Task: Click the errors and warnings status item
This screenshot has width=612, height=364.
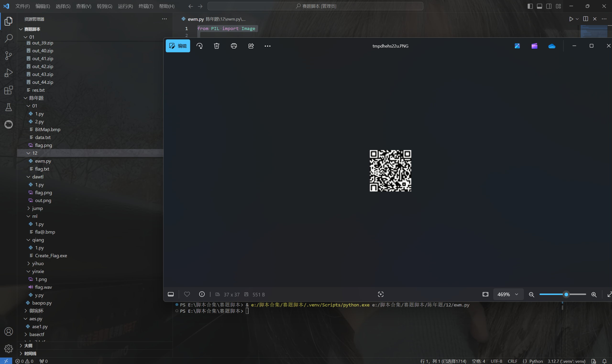Action: [x=24, y=361]
